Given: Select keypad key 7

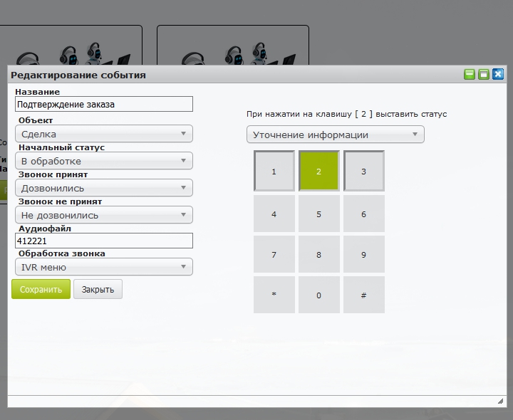Looking at the screenshot, I should tap(274, 254).
